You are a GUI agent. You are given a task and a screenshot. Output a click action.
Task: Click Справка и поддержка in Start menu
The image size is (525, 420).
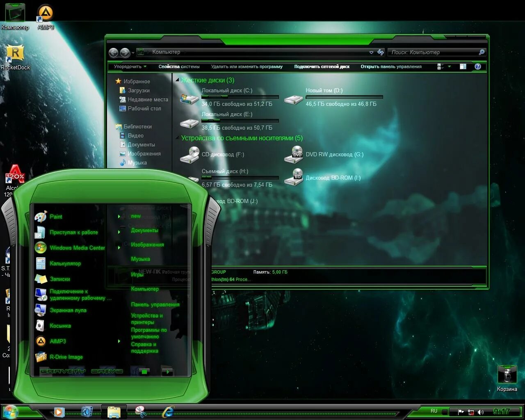[x=145, y=347]
